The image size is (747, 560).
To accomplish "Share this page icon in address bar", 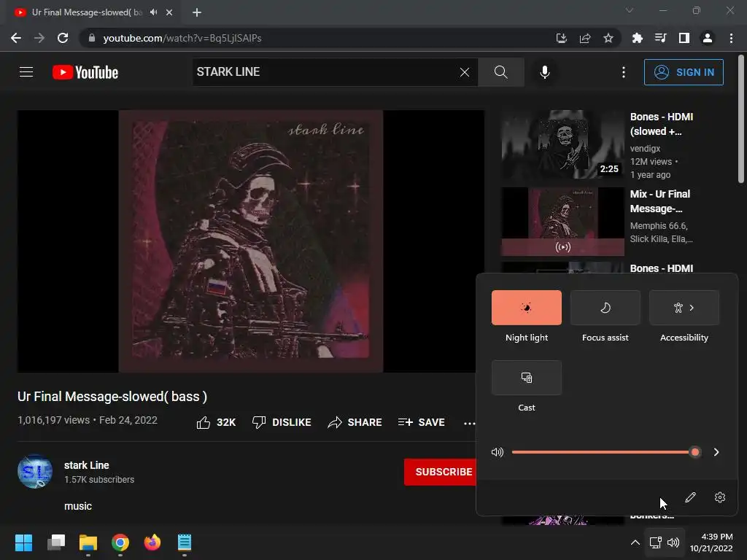I will 585,38.
